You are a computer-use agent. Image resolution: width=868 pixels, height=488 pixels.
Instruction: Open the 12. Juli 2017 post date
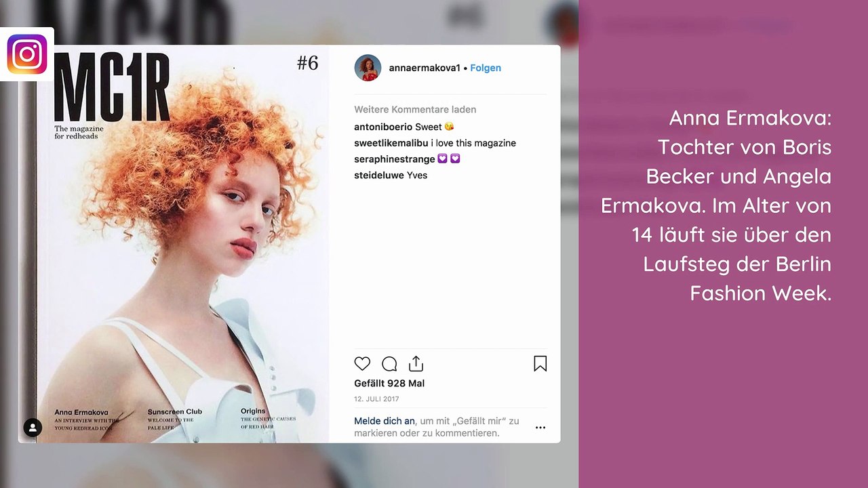click(376, 399)
